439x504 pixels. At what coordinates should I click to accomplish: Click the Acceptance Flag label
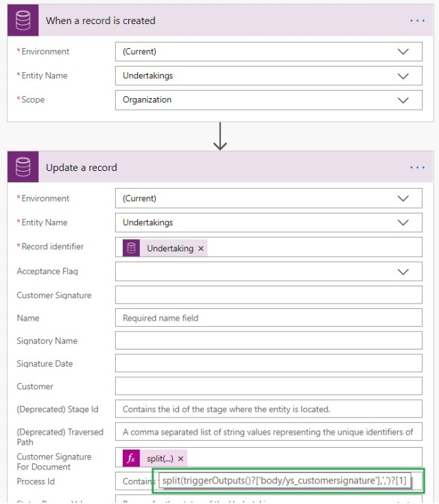click(47, 271)
